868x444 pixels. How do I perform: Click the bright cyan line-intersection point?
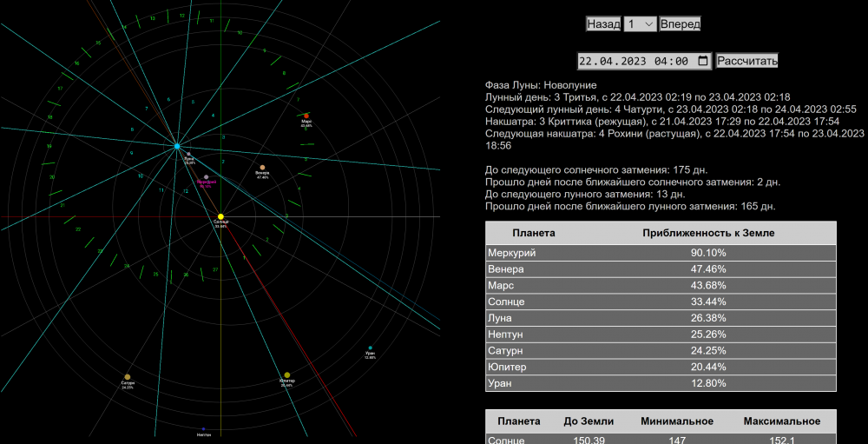[177, 146]
